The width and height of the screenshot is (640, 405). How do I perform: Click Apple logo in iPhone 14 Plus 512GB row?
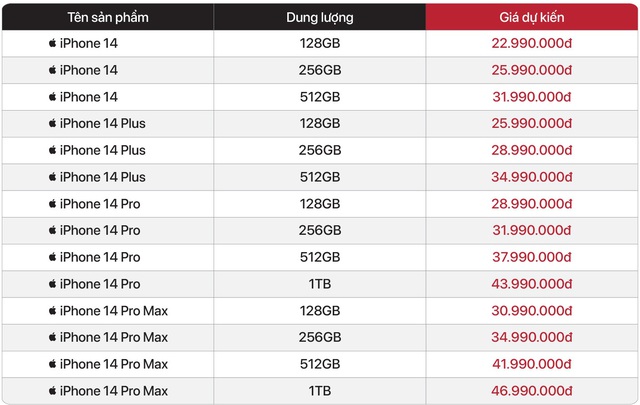click(52, 177)
